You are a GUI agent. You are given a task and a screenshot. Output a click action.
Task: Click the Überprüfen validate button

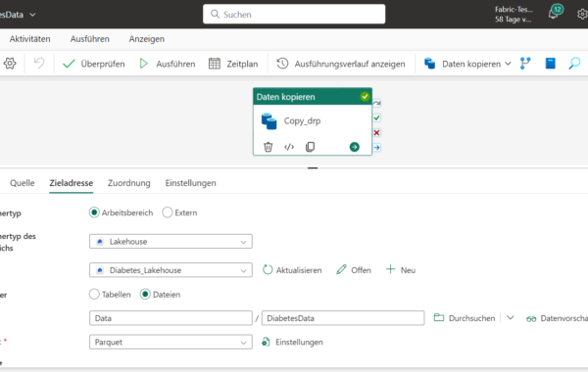[94, 64]
